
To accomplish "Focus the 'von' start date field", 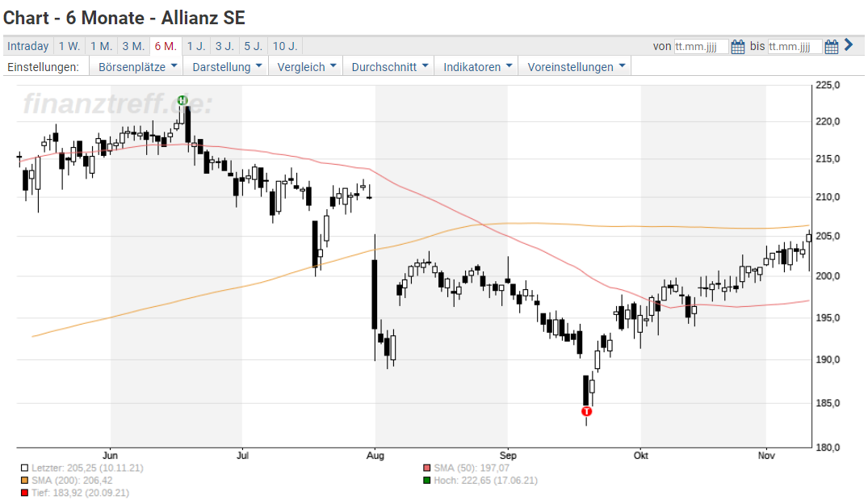I will pos(701,47).
